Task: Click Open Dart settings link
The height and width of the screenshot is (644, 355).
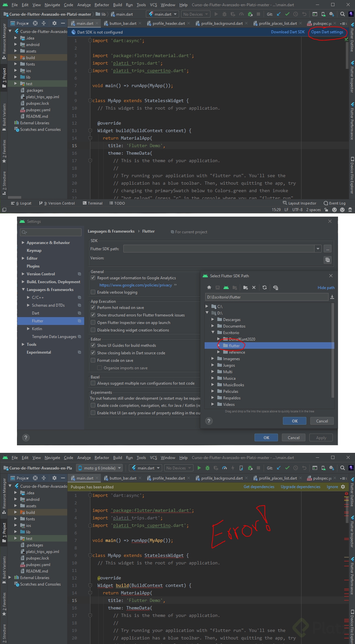Action: click(x=327, y=32)
